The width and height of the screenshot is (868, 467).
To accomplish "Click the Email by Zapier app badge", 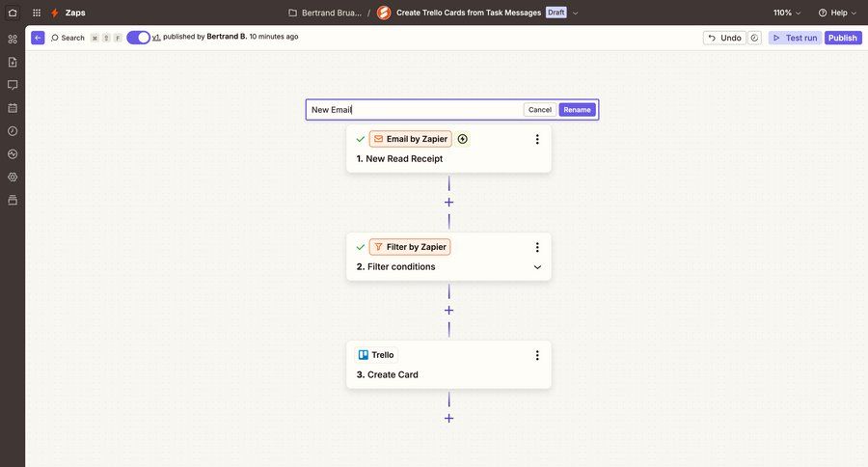I will (x=410, y=139).
